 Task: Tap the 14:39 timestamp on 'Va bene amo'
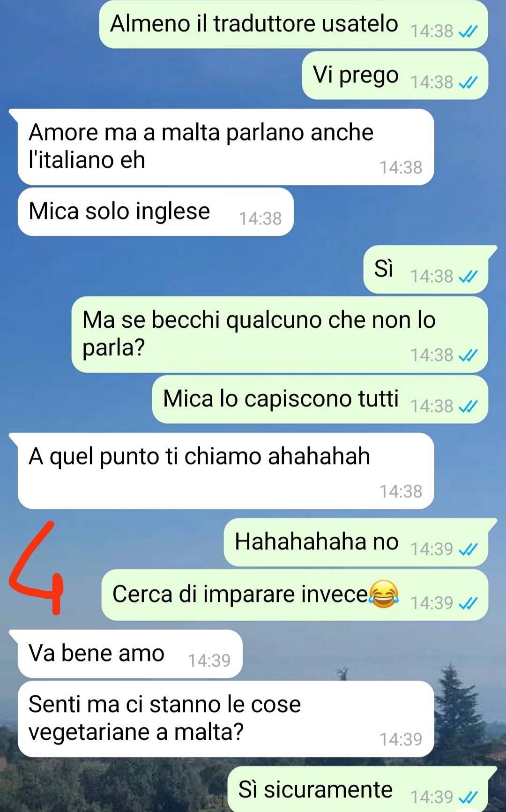(x=209, y=661)
